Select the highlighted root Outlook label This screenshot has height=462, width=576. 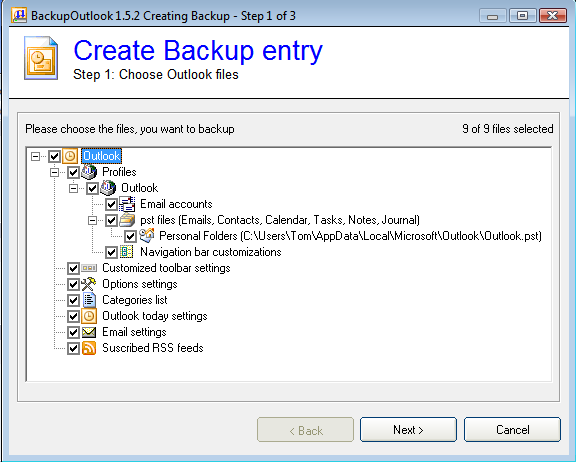coord(101,156)
